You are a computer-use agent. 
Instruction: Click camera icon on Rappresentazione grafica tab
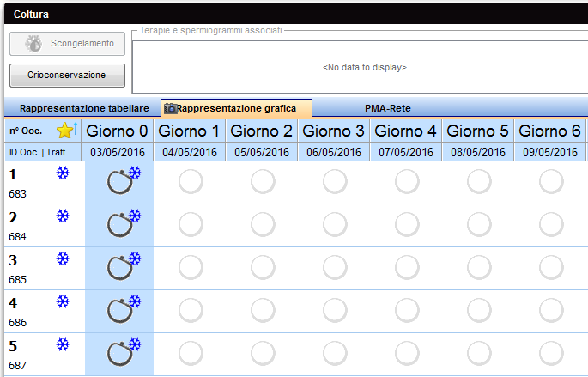pos(170,108)
